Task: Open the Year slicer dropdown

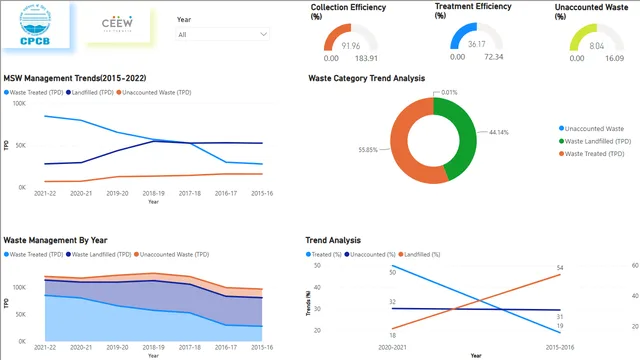Action: click(x=222, y=35)
